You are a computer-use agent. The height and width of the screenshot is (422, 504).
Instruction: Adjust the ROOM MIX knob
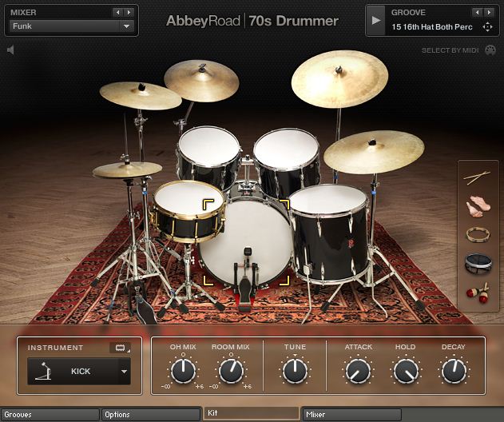[231, 371]
